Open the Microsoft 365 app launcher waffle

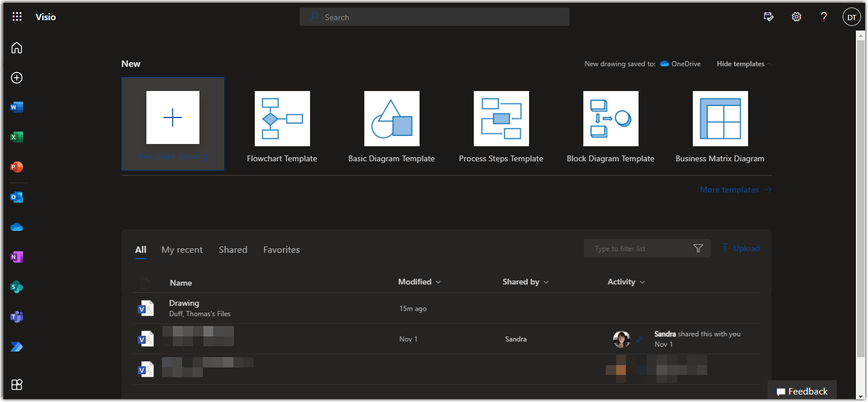[x=16, y=16]
